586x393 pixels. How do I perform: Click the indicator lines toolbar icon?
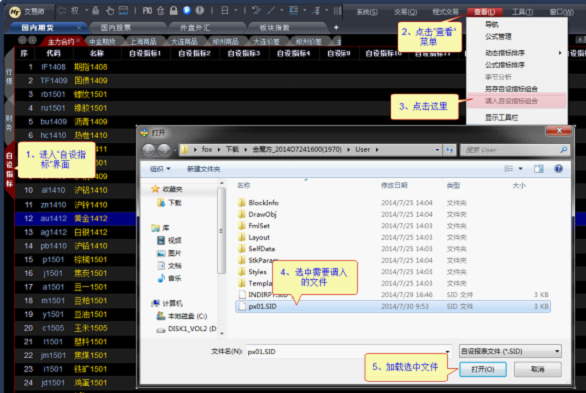293,10
